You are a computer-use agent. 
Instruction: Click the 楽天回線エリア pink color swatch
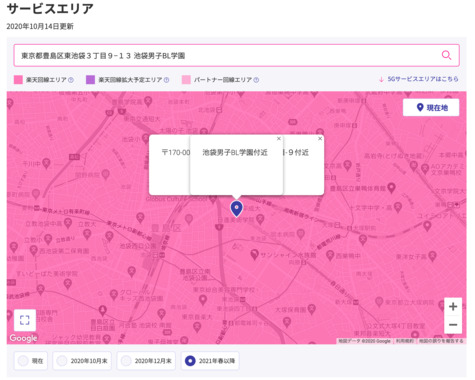[18, 80]
